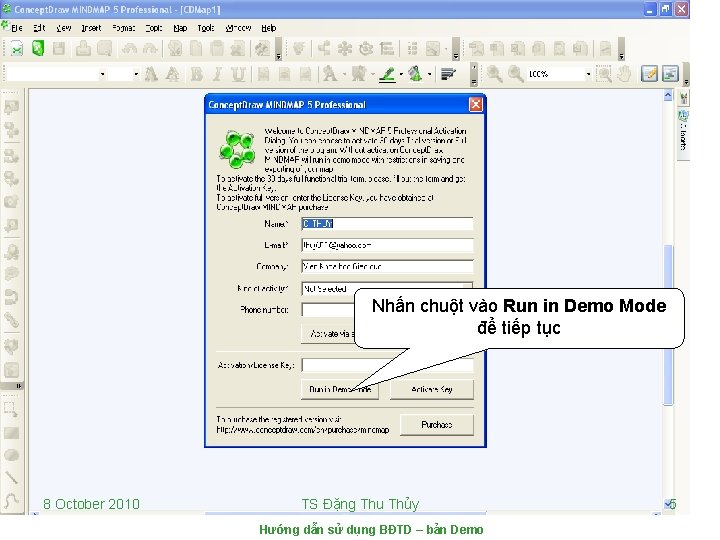Click the Undo arrow icon
Screen dimensions: 720x540
pyautogui.click(x=129, y=48)
